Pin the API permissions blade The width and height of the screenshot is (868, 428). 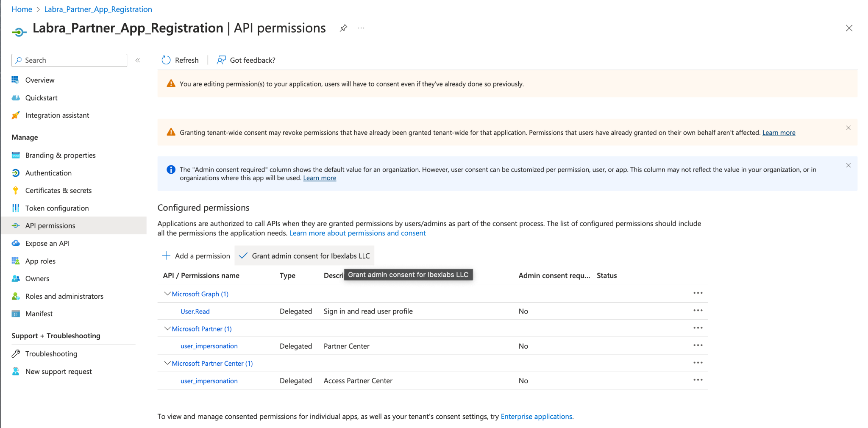tap(344, 28)
